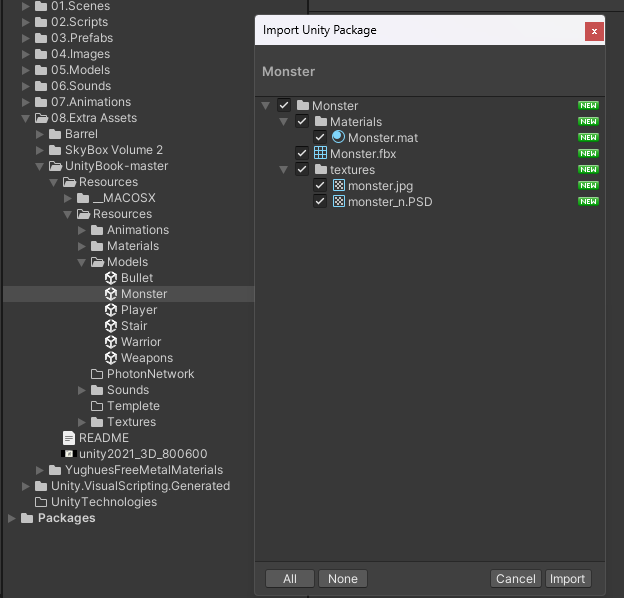Click the Monster.mat file name

(383, 138)
